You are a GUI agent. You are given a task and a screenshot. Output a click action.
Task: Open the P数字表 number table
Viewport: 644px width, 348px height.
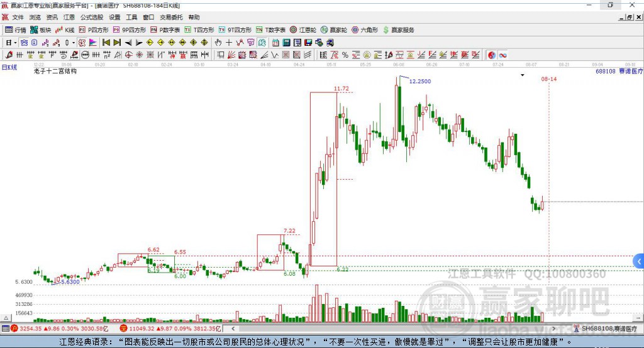[x=165, y=30]
